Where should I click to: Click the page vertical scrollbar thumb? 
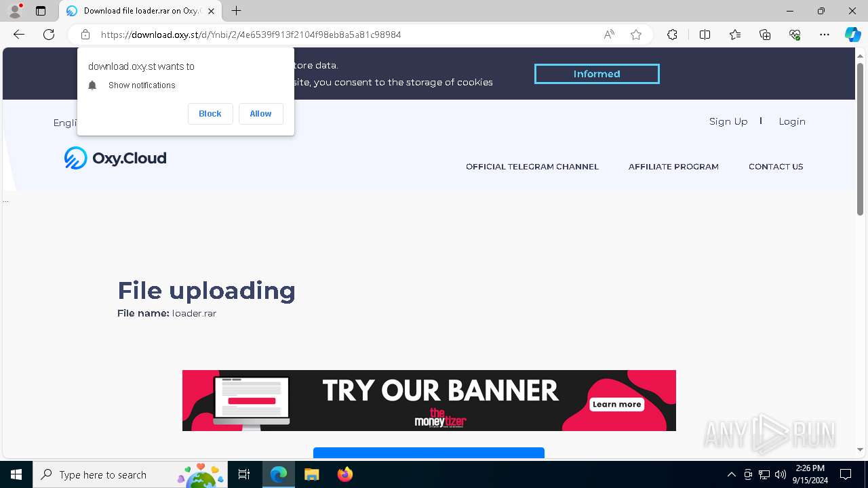coord(860,139)
